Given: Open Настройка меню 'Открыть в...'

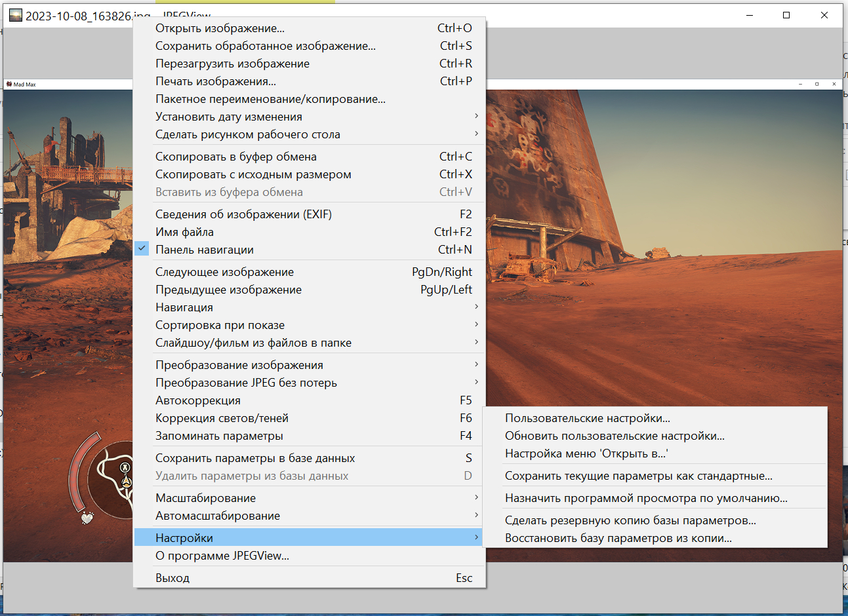Looking at the screenshot, I should click(655, 453).
